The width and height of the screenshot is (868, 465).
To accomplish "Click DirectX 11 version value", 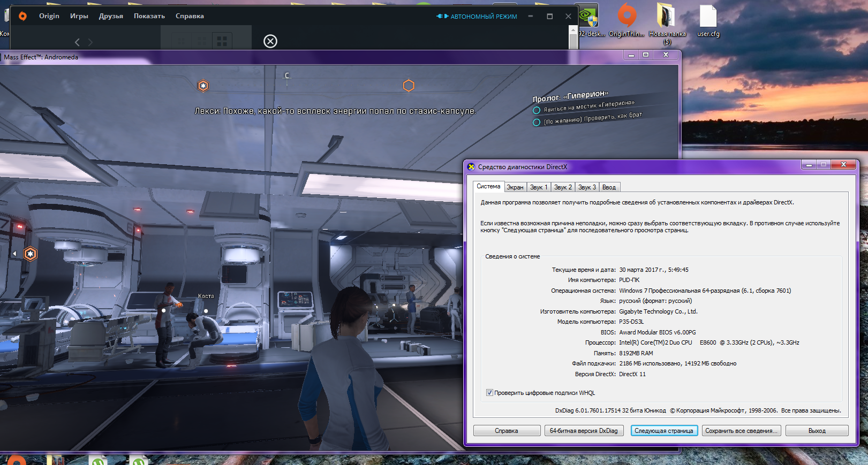I will click(x=632, y=374).
